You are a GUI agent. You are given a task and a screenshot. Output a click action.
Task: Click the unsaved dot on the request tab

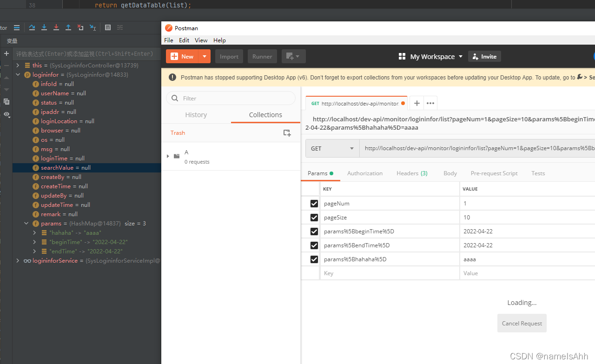pyautogui.click(x=403, y=103)
